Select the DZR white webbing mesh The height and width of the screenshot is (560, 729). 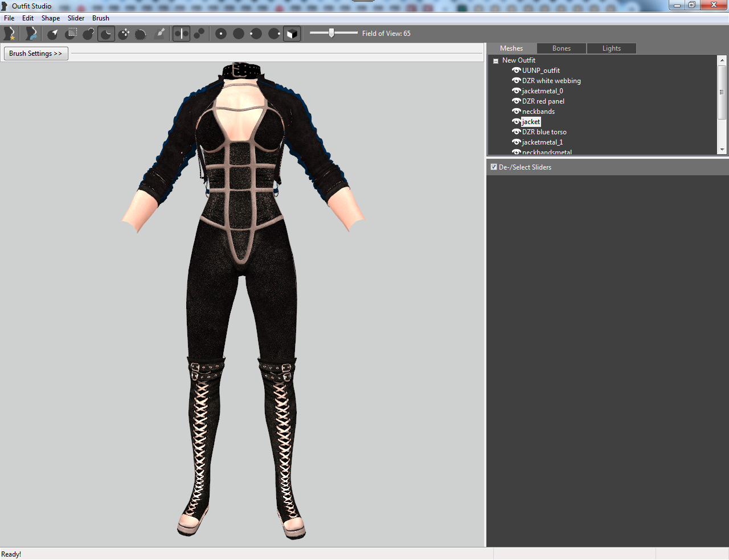551,81
